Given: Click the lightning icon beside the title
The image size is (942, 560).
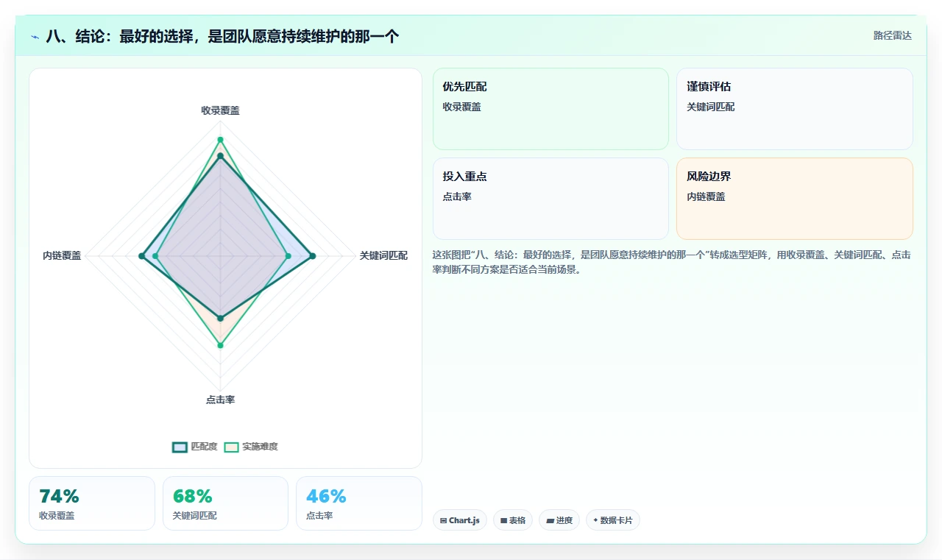Looking at the screenshot, I should (x=35, y=36).
